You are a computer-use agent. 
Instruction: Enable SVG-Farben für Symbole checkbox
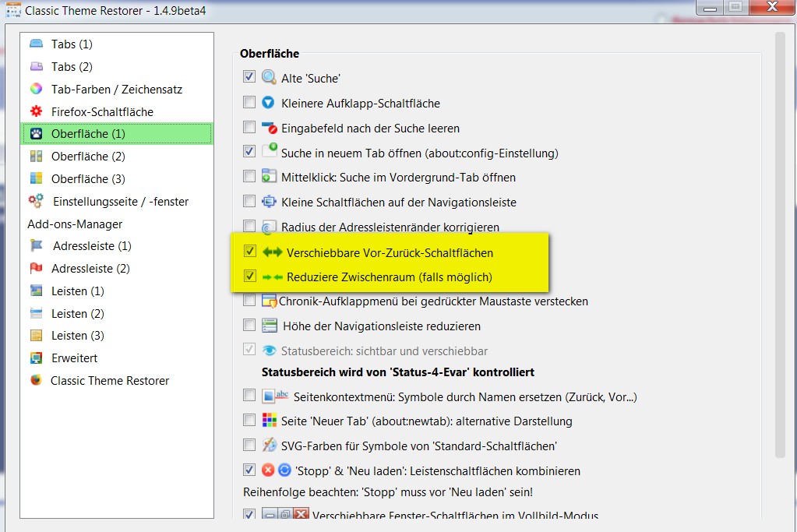pyautogui.click(x=249, y=445)
